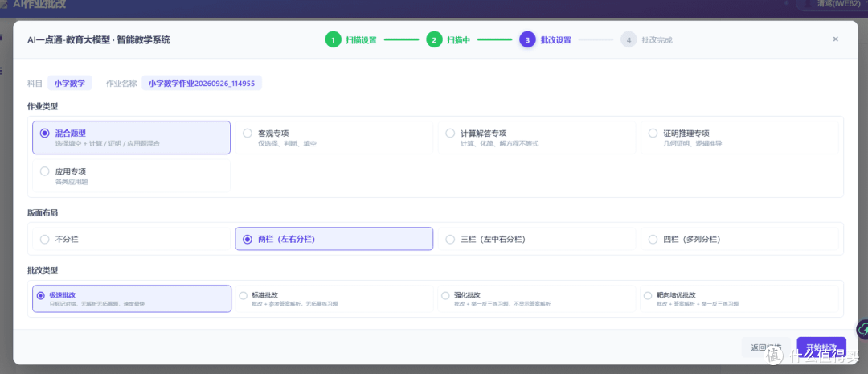The image size is (868, 374).
Task: Select 标准批改 grading type
Action: [334, 298]
